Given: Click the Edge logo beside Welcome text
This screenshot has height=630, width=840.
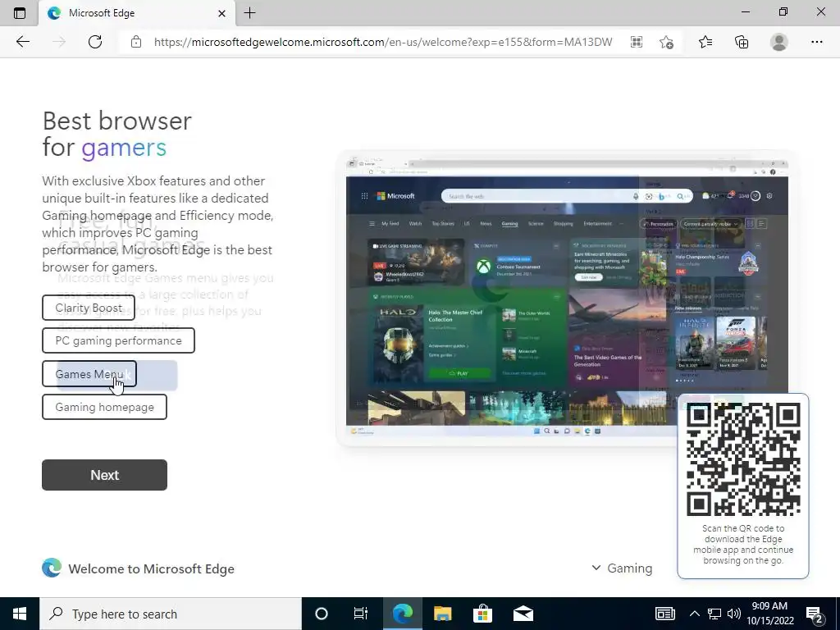Looking at the screenshot, I should (x=52, y=568).
